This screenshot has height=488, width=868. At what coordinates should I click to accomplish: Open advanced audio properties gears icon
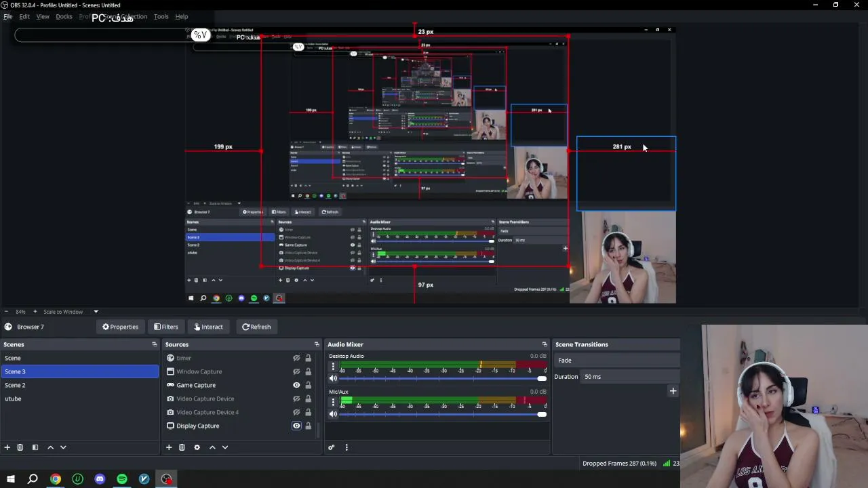[331, 447]
